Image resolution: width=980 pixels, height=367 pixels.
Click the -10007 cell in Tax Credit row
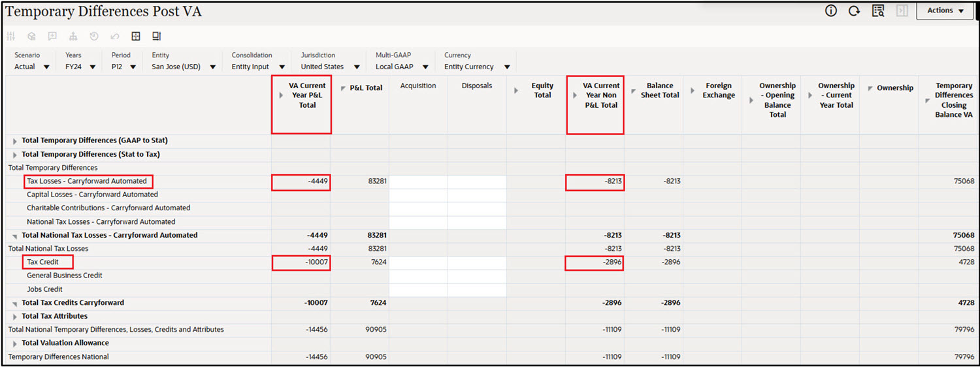point(301,263)
